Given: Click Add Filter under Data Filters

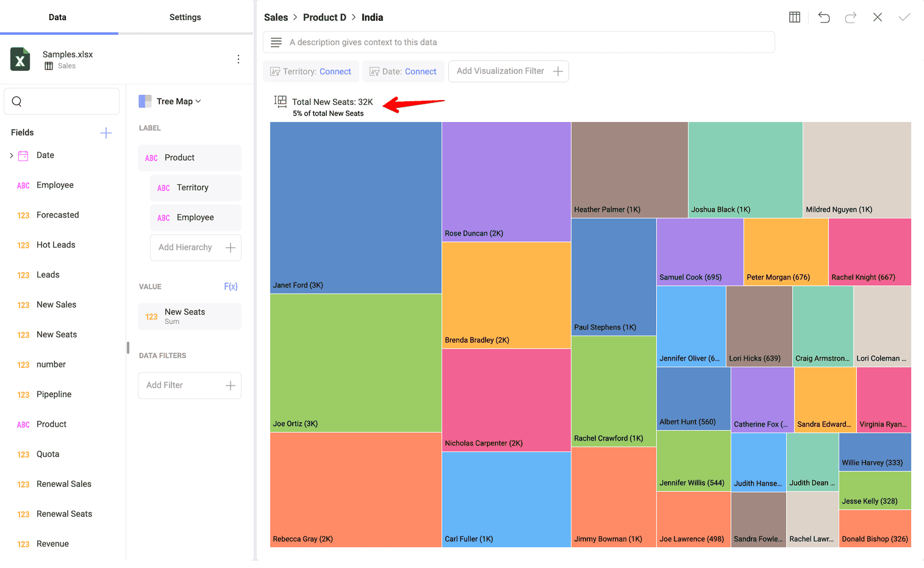Looking at the screenshot, I should [190, 386].
